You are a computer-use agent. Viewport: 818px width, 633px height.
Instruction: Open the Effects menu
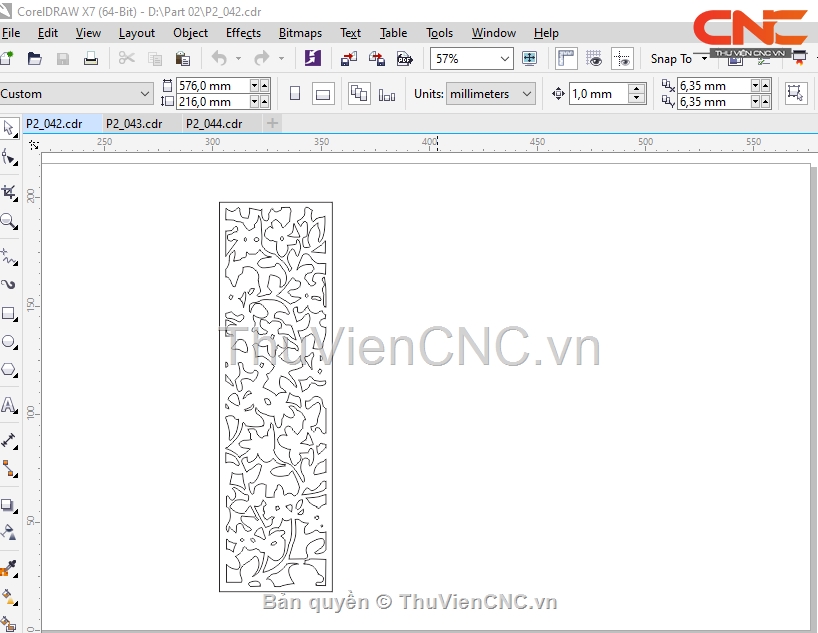tap(243, 33)
